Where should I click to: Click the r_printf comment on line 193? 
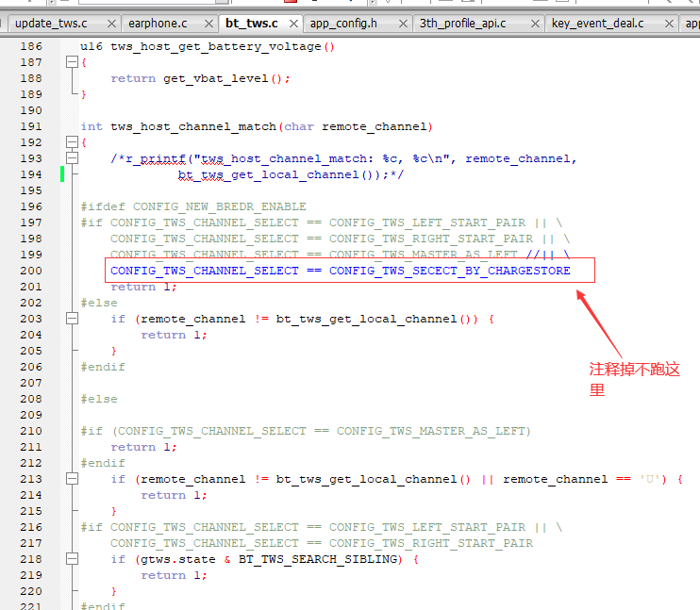343,158
